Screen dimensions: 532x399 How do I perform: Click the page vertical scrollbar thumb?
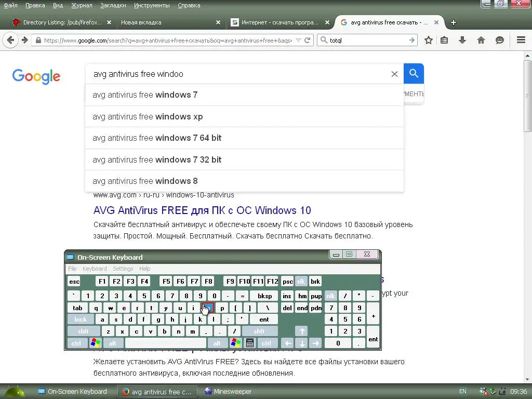point(527,96)
